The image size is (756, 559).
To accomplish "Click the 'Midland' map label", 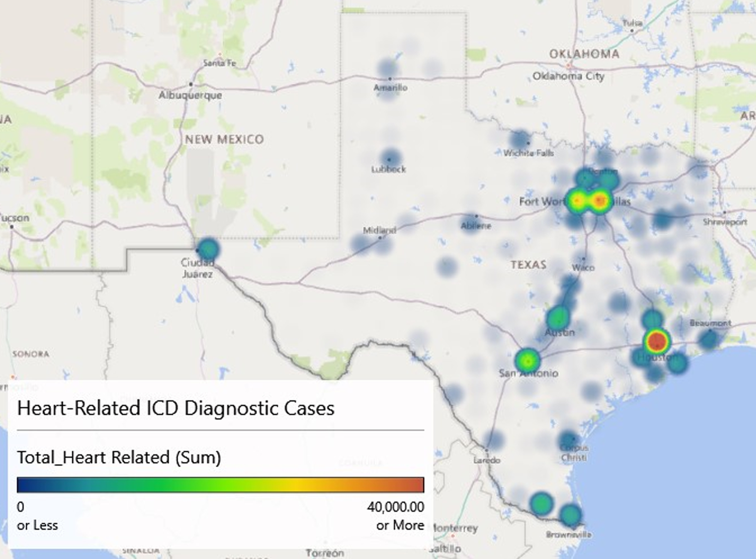I will coord(380,230).
